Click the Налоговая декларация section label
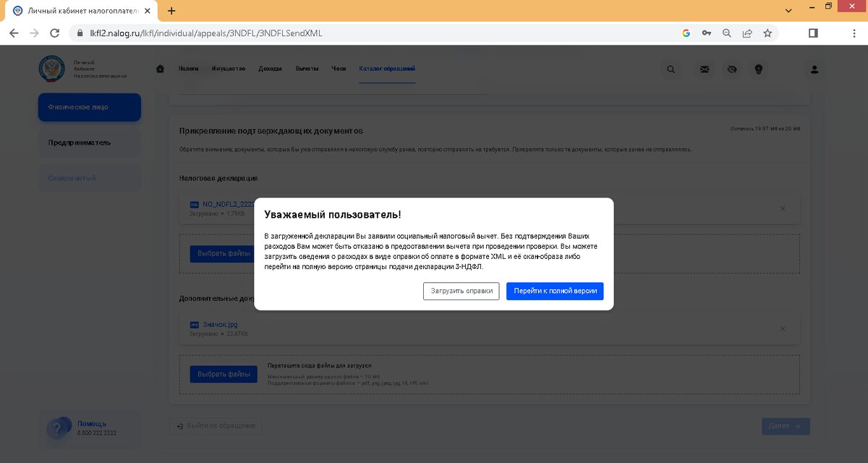Viewport: 868px width, 463px height. pos(218,178)
